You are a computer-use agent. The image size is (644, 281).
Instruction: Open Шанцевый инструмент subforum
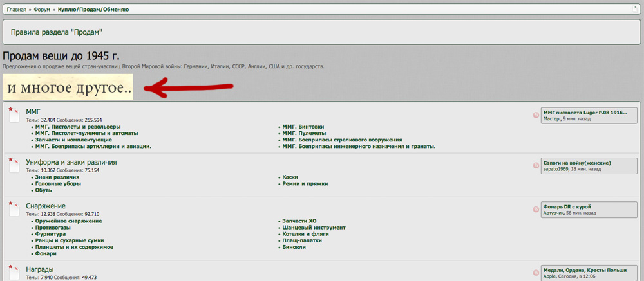[314, 228]
